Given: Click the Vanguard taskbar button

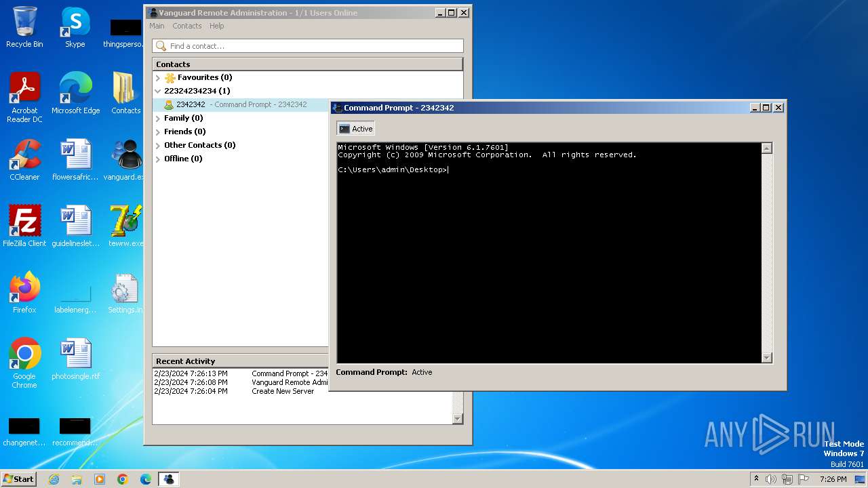Looking at the screenshot, I should coord(168,479).
